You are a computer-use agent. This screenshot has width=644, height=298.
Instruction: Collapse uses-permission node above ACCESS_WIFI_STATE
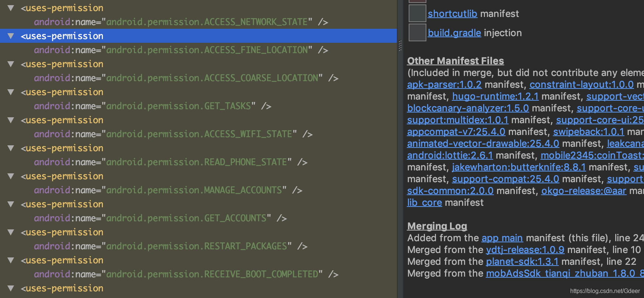pyautogui.click(x=11, y=120)
